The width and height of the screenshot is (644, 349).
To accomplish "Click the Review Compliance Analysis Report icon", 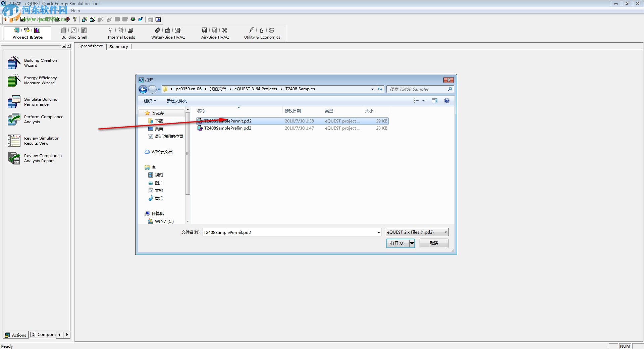I will [14, 158].
